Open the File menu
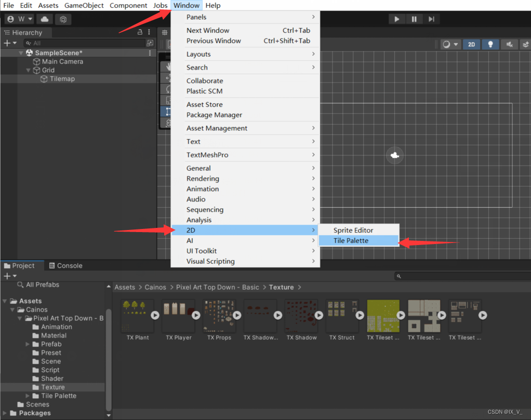The image size is (531, 420). click(8, 5)
